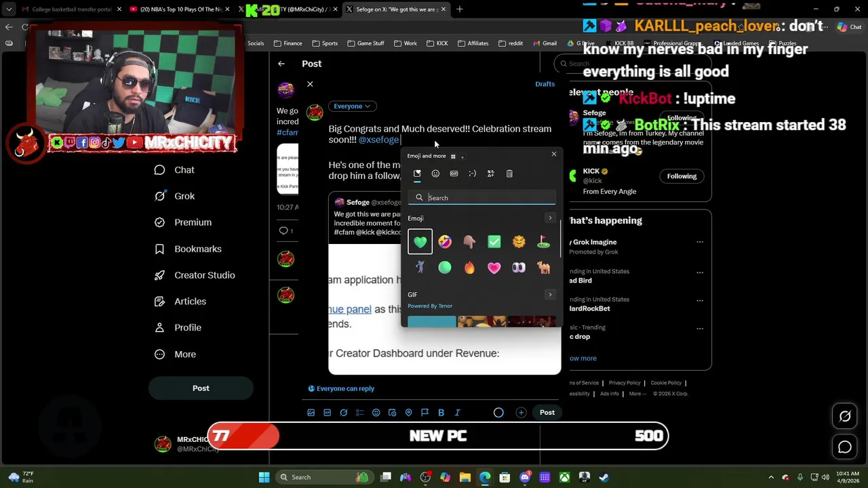Viewport: 868px width, 488px height.
Task: Insert the eyes emoji
Action: point(519,268)
